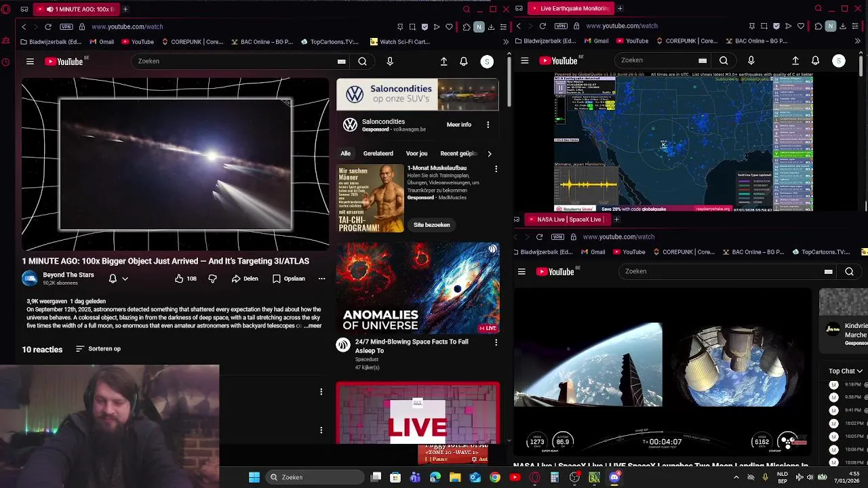Viewport: 868px width, 488px height.
Task: Open the extensions cube icon in the left browser
Action: click(467, 26)
